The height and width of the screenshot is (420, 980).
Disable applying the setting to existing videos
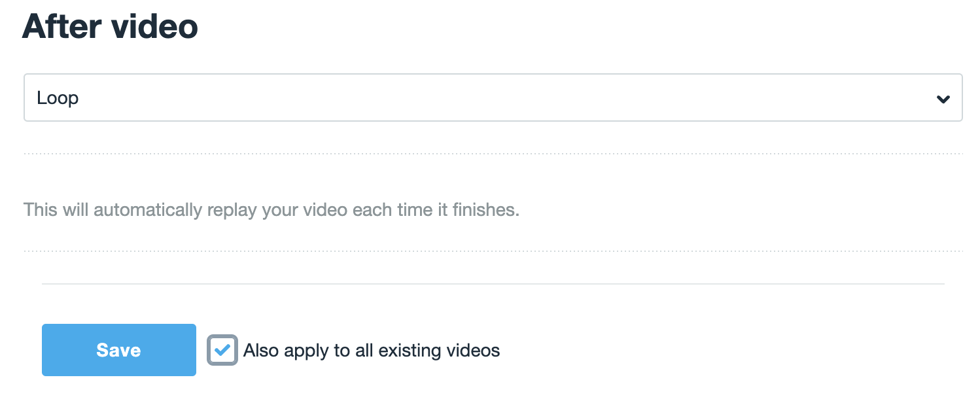click(222, 350)
